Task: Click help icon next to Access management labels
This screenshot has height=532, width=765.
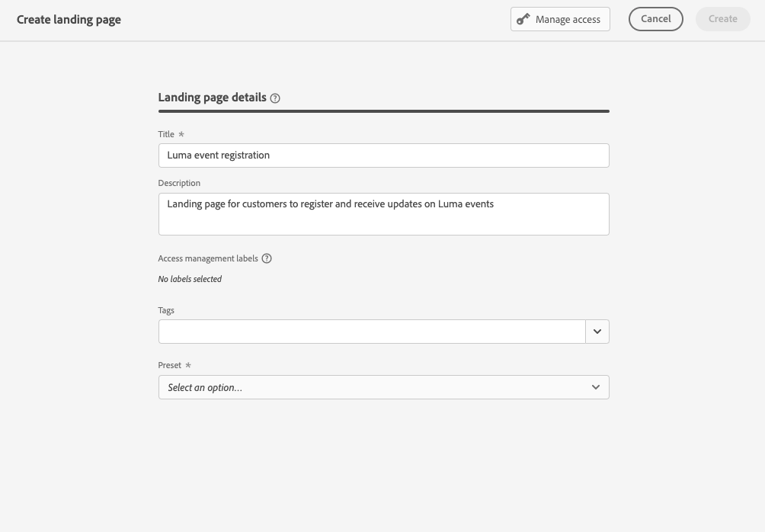Action: coord(267,258)
